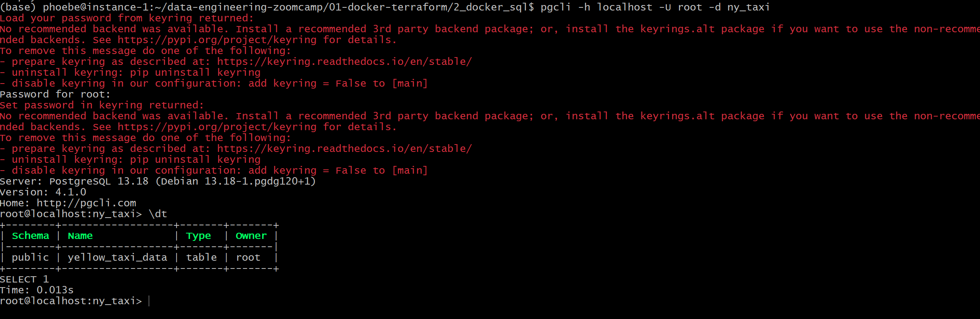Click the second keyring.readthedocs.io URL

(x=345, y=149)
